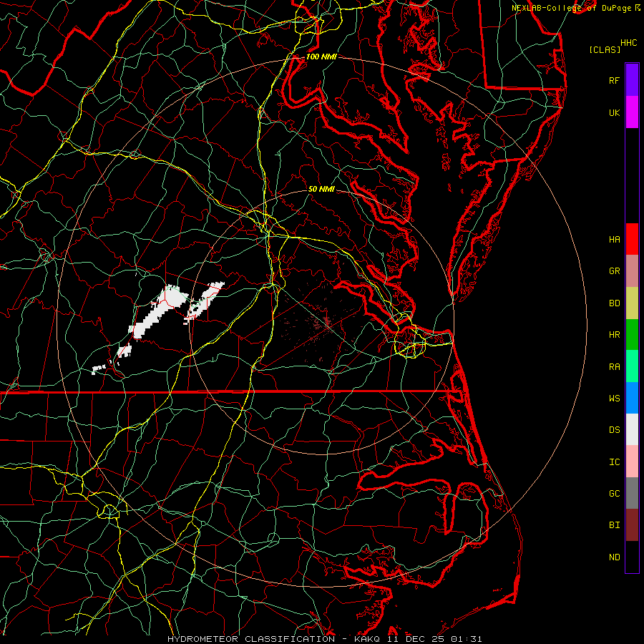
Task: Click the "GC" legend label
Action: (x=614, y=493)
